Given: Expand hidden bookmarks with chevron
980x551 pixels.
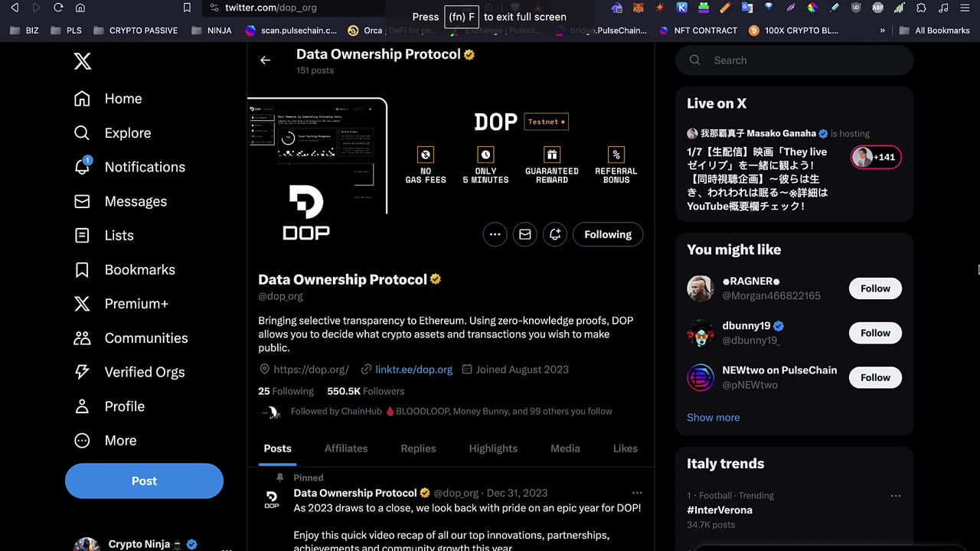Looking at the screenshot, I should 882,31.
